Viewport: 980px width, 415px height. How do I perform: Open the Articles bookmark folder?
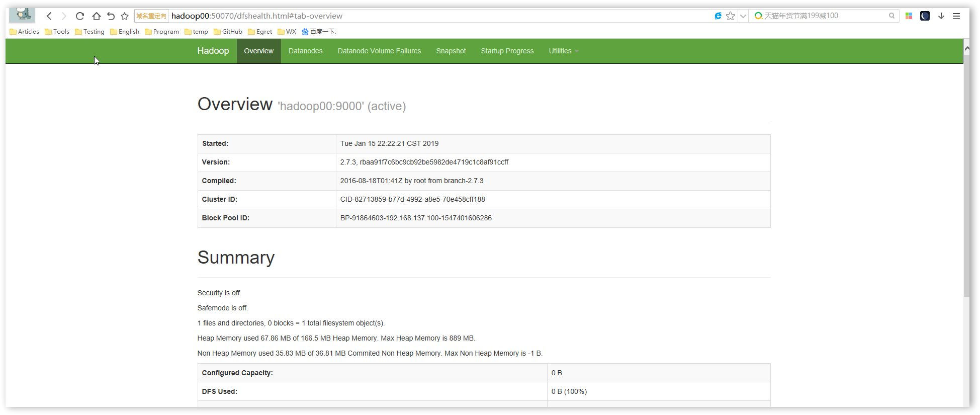24,31
